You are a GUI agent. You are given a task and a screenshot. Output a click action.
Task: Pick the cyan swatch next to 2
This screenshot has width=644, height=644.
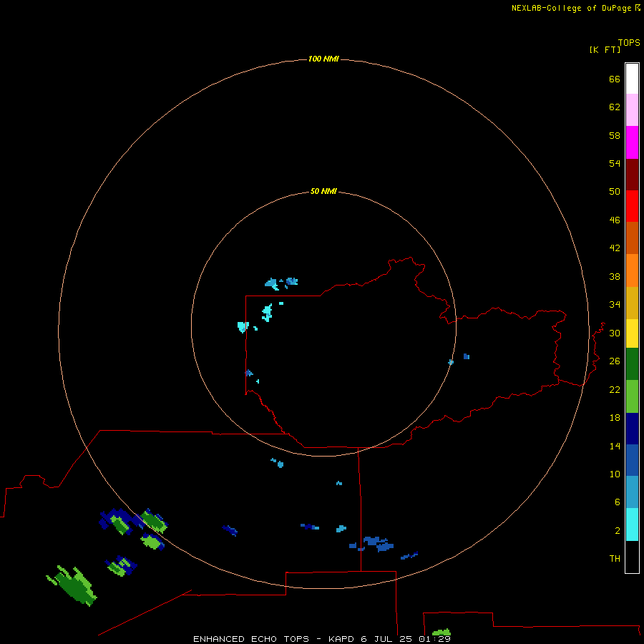point(632,525)
